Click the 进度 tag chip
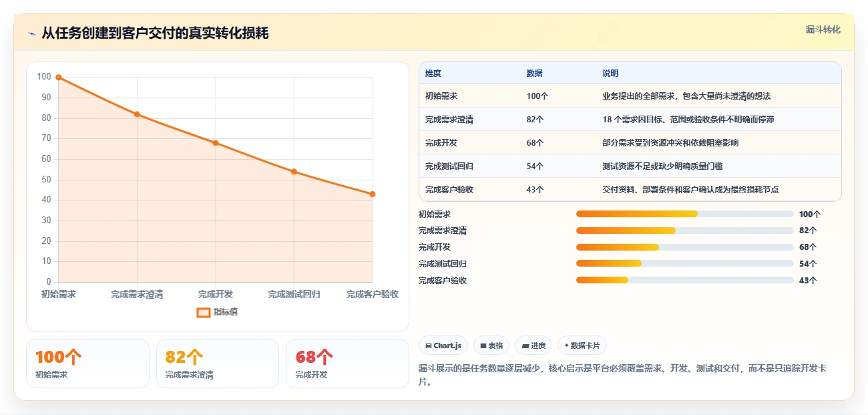Viewport: 868px width, 415px height. [x=533, y=345]
